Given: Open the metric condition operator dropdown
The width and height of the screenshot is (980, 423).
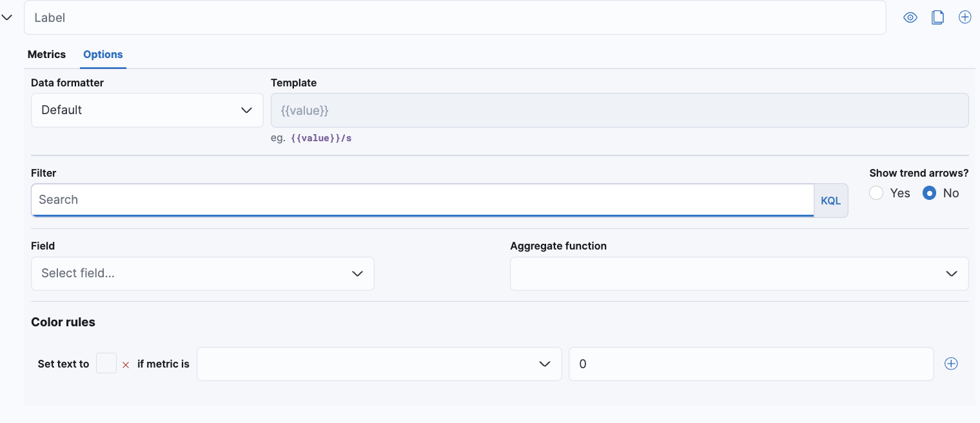Looking at the screenshot, I should click(379, 364).
